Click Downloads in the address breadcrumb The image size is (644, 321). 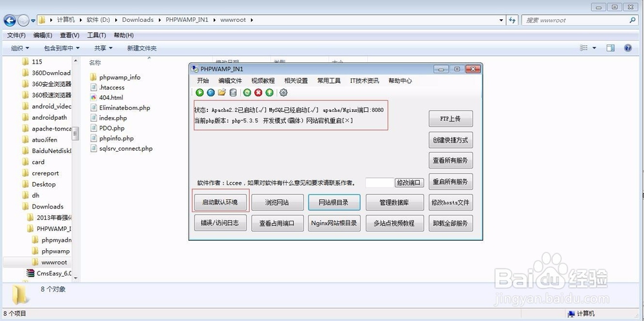pyautogui.click(x=138, y=20)
